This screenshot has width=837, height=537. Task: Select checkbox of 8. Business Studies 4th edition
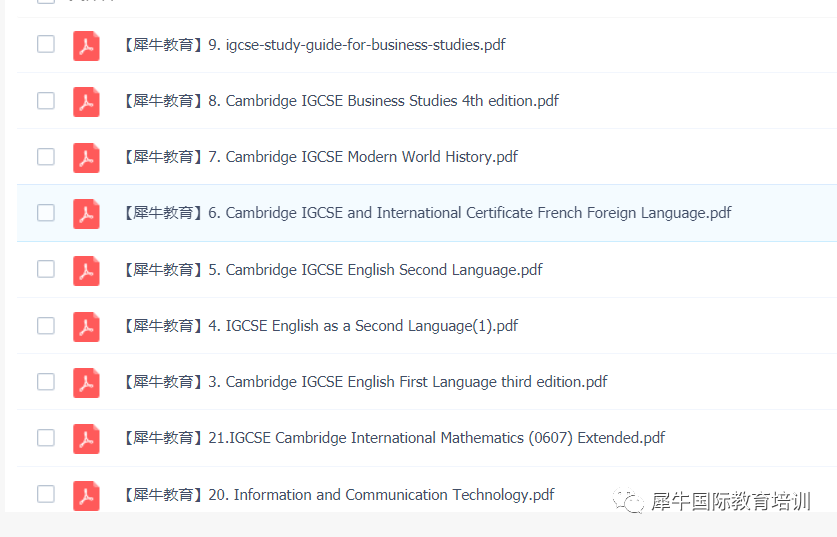(x=46, y=100)
